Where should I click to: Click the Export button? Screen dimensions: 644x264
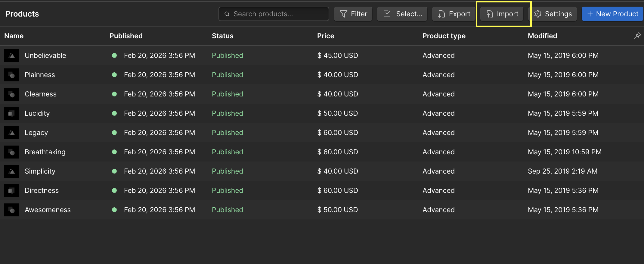454,14
